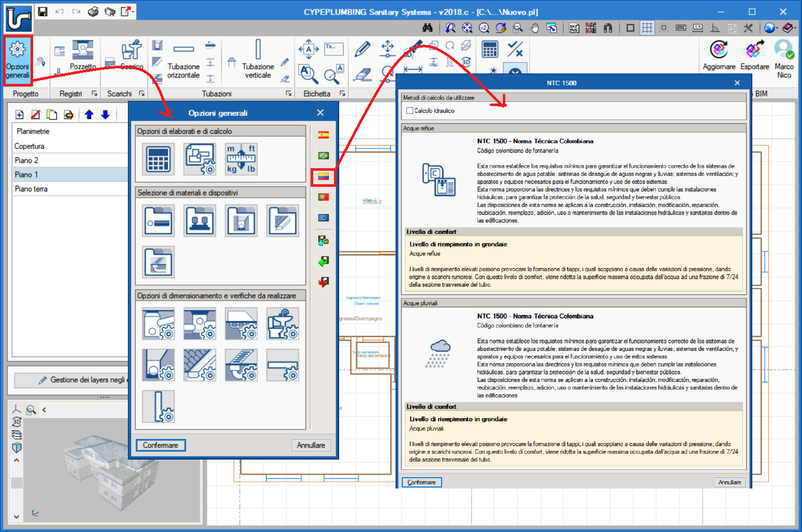Confirm the Opzioni generali dialog with Confermare
This screenshot has height=532, width=802.
coord(161,445)
